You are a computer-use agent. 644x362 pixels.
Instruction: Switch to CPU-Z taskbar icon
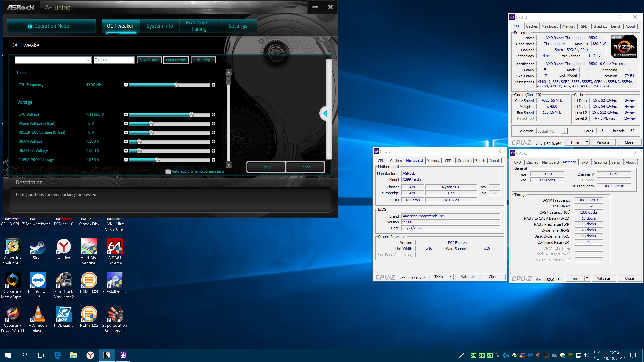coord(123,355)
